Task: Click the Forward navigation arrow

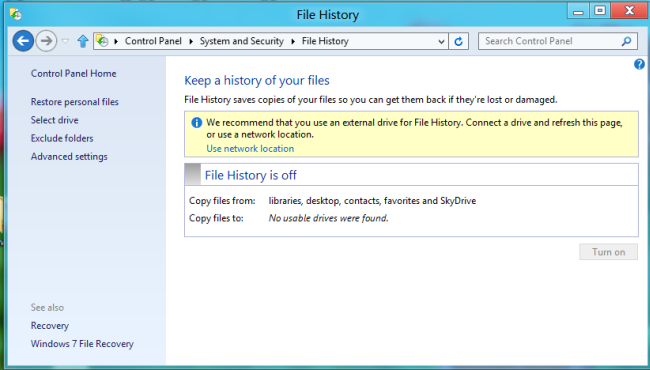Action: coord(46,41)
